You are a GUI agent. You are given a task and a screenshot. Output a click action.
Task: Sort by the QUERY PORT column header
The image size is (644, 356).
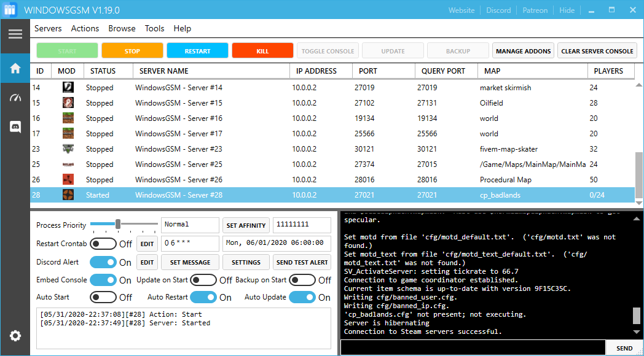click(x=447, y=71)
